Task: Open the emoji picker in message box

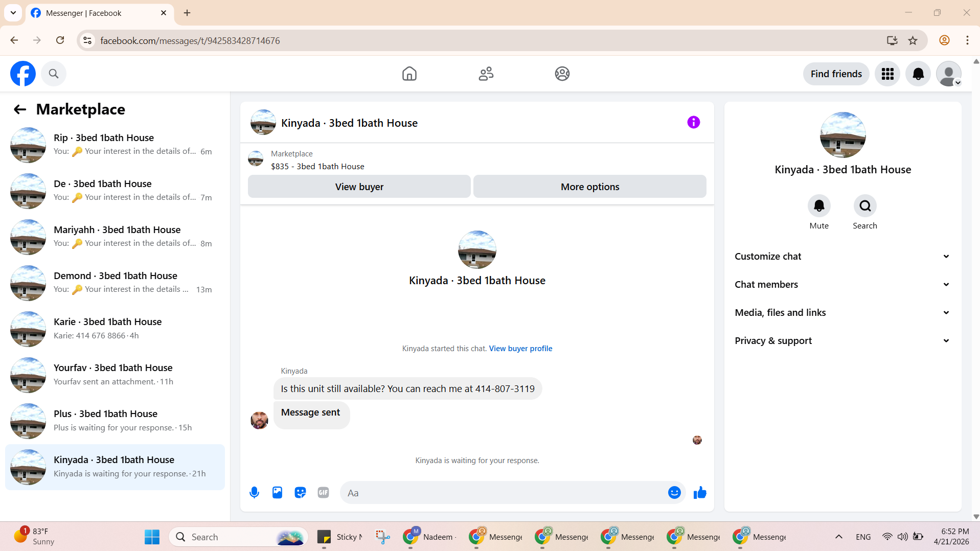Action: [x=674, y=493]
